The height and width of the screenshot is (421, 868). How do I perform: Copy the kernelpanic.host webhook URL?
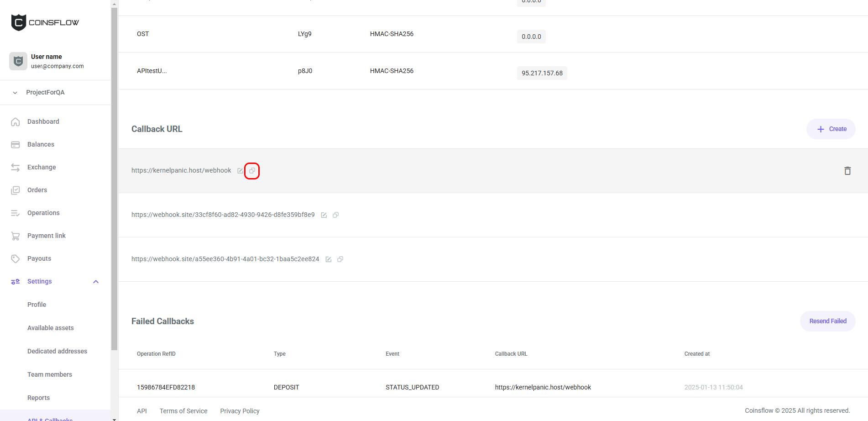(252, 171)
